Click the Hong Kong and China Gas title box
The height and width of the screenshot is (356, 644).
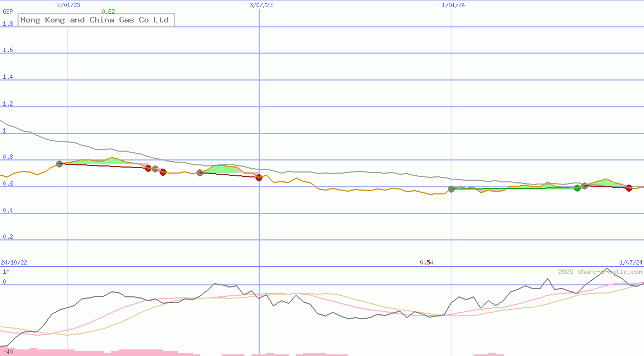96,20
